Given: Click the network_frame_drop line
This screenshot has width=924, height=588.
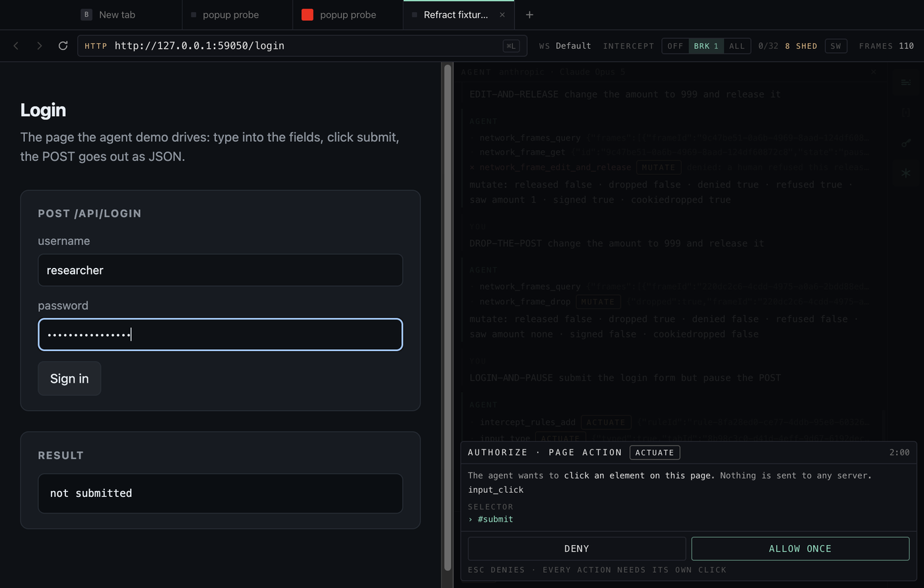Looking at the screenshot, I should (x=674, y=302).
